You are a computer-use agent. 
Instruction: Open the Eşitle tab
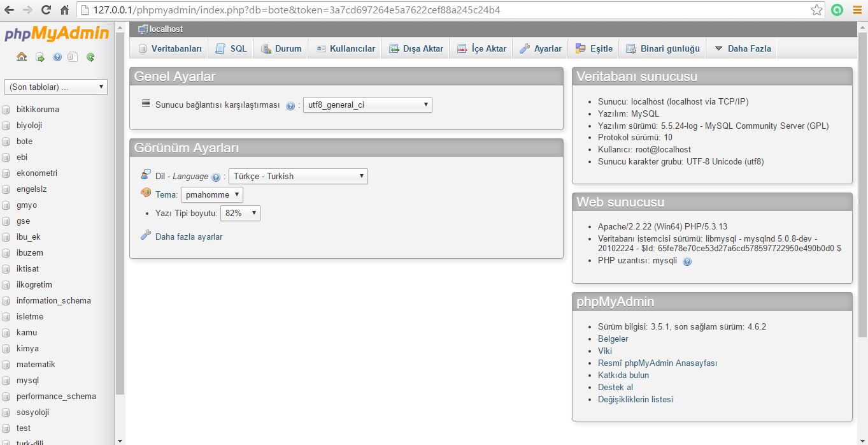(x=594, y=48)
